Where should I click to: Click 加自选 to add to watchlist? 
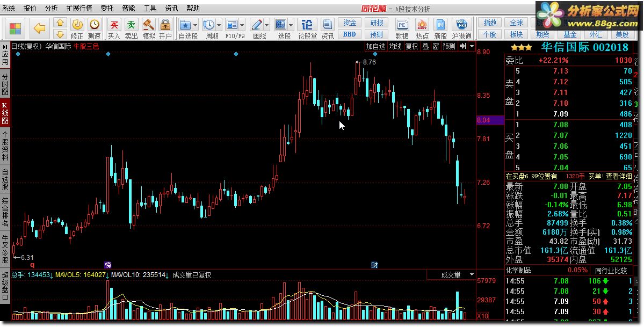click(x=376, y=46)
